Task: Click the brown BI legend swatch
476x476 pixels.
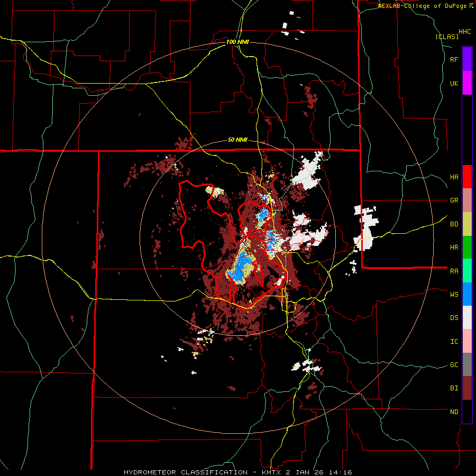Action: (467, 388)
